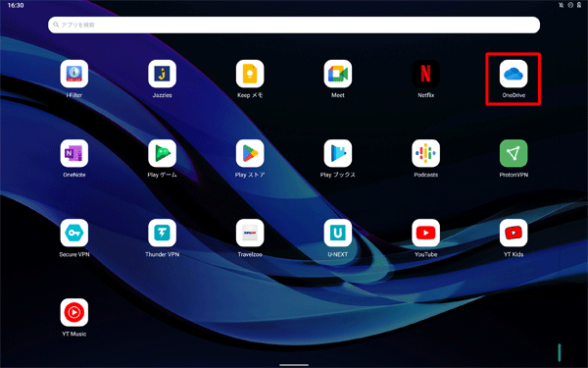Open Play ブックス app

(x=337, y=153)
